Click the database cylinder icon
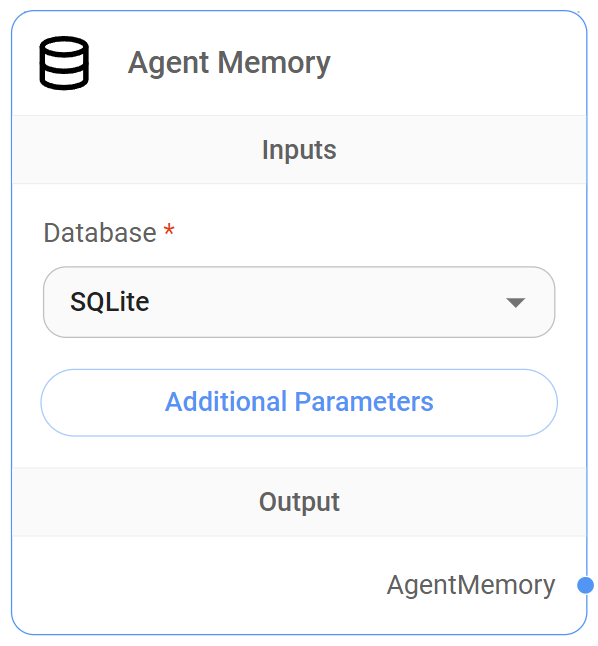Image resolution: width=598 pixels, height=646 pixels. (x=64, y=63)
